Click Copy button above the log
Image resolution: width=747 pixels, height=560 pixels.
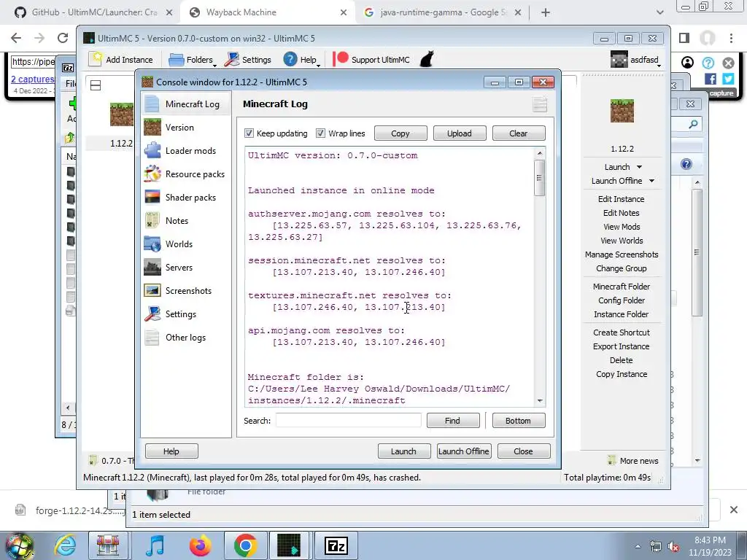pos(400,133)
